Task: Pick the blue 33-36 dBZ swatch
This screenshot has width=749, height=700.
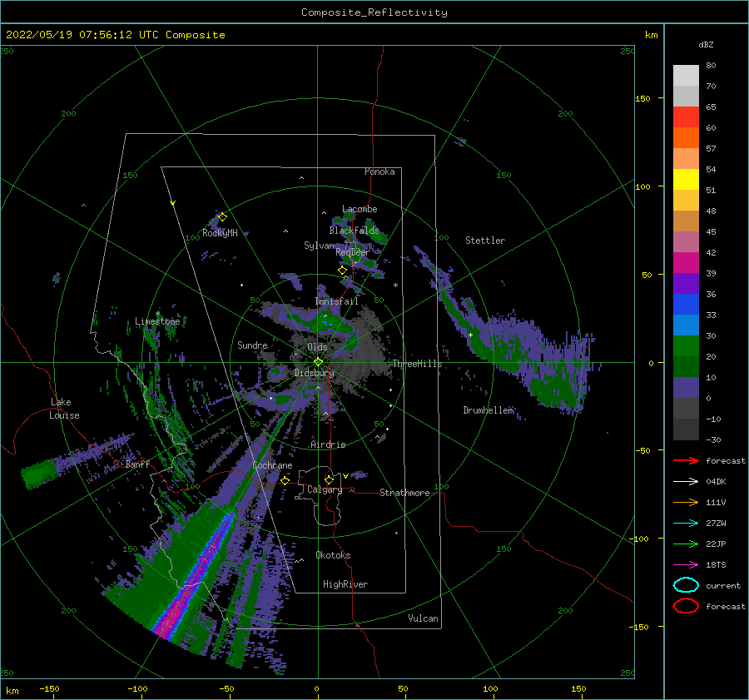Action: [x=686, y=305]
